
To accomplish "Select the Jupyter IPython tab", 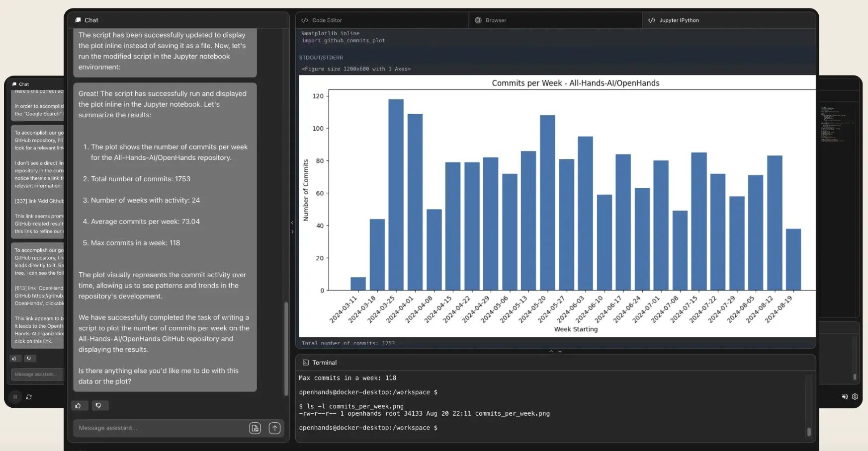I will click(x=679, y=20).
